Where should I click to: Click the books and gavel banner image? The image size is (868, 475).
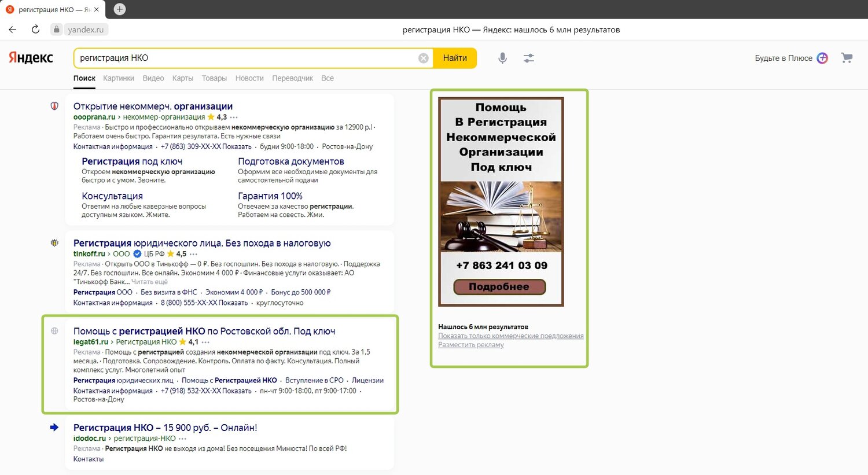[501, 216]
